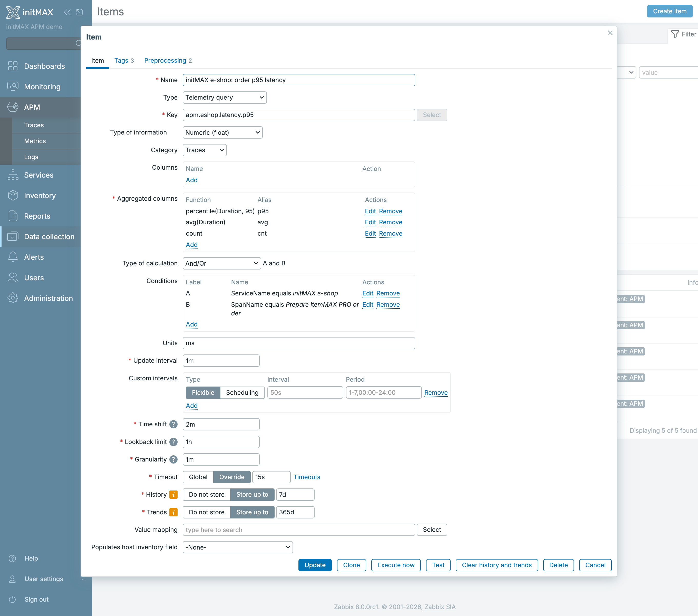Open the Reports sidebar icon

coord(13,216)
